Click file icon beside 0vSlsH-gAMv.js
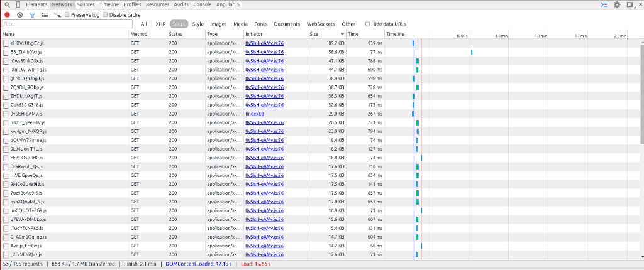The width and height of the screenshot is (644, 270). pos(6,114)
